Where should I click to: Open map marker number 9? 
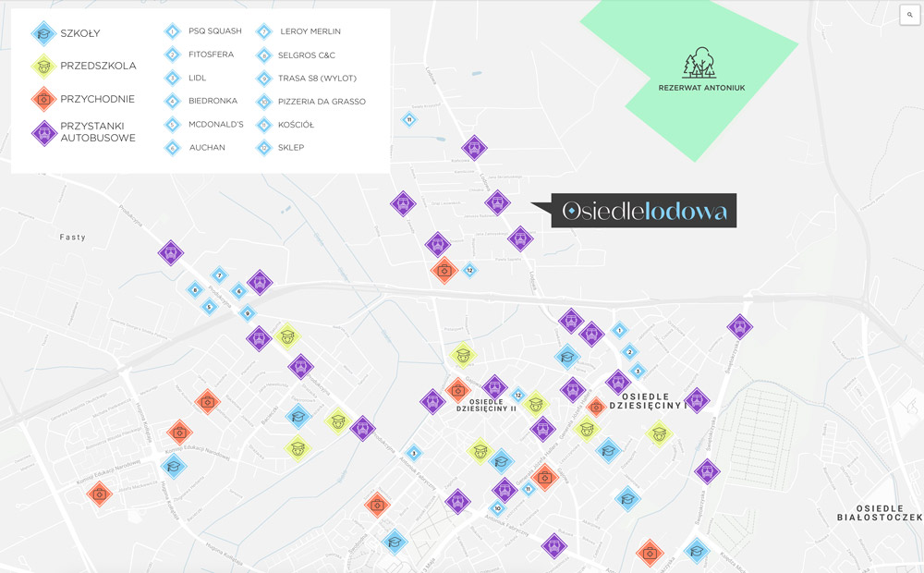click(x=248, y=313)
